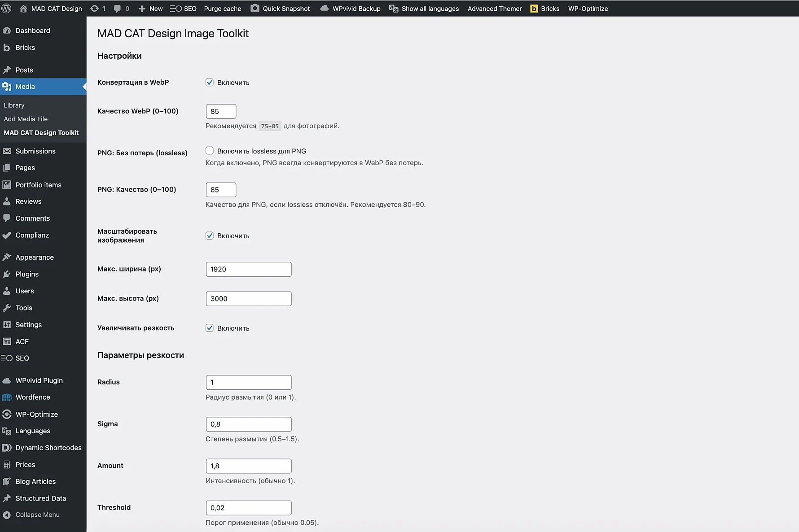The height and width of the screenshot is (532, 799).
Task: Click the Dynamic Shortcodes D icon
Action: coord(7,448)
